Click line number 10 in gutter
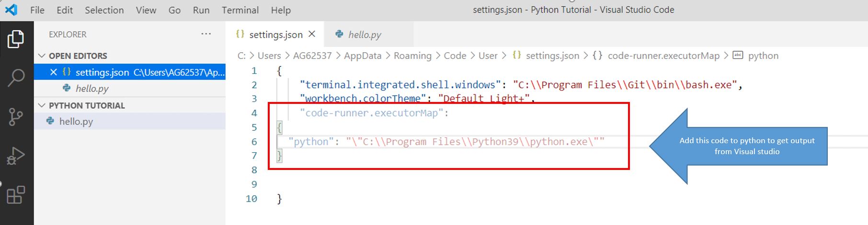868x225 pixels. pos(251,199)
